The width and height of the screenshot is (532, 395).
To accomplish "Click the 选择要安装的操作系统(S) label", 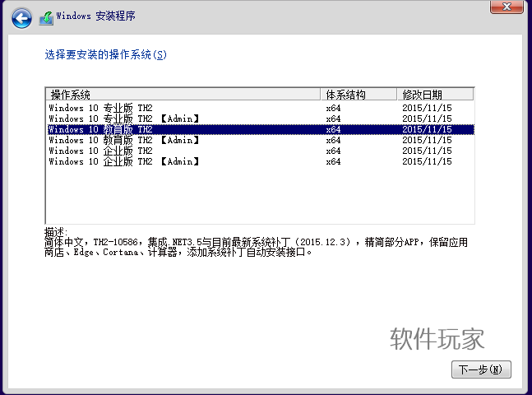I will 105,54.
